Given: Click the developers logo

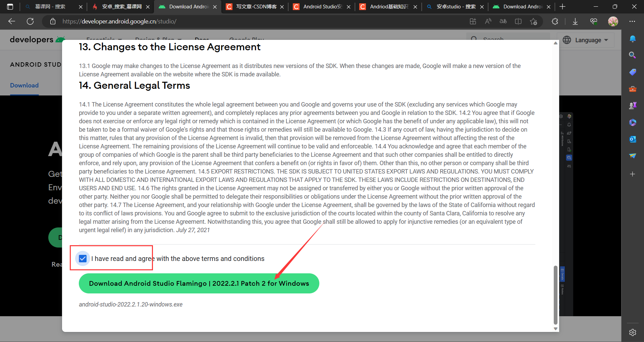Looking at the screenshot, I should (x=37, y=39).
